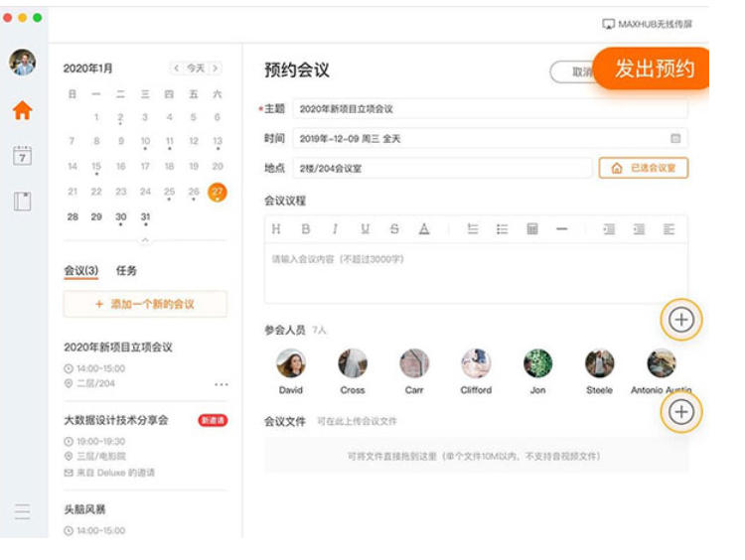This screenshot has height=560, width=745.
Task: Add a meeting file with plus button
Action: coord(680,412)
